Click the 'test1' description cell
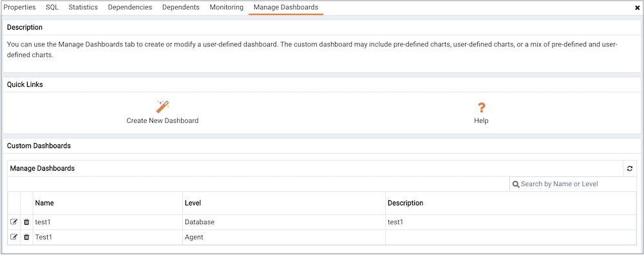The height and width of the screenshot is (255, 644). coord(511,222)
